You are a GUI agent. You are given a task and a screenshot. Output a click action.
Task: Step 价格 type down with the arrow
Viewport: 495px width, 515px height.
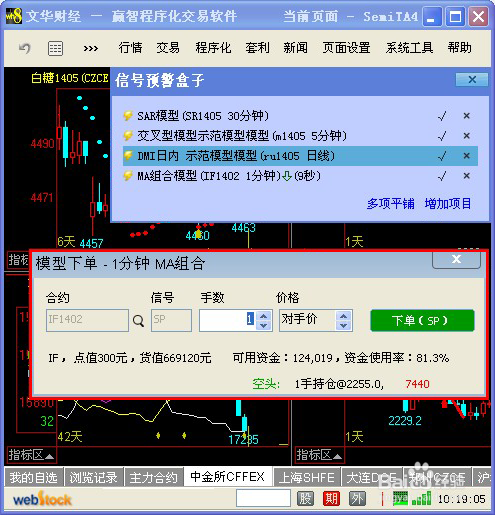tap(344, 325)
